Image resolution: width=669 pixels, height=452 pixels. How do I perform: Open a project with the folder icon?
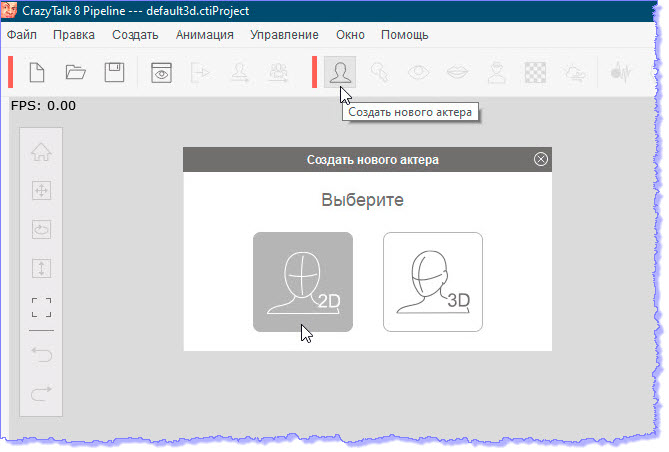point(76,72)
